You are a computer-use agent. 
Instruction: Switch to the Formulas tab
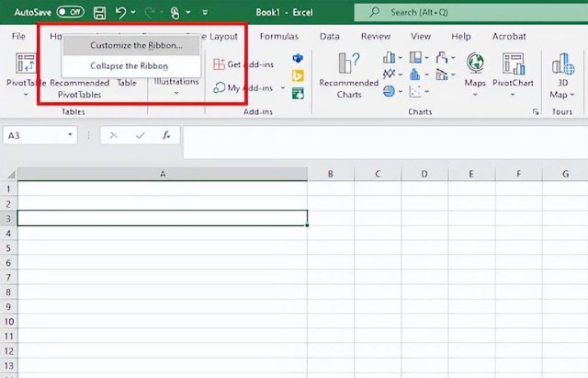tap(279, 36)
